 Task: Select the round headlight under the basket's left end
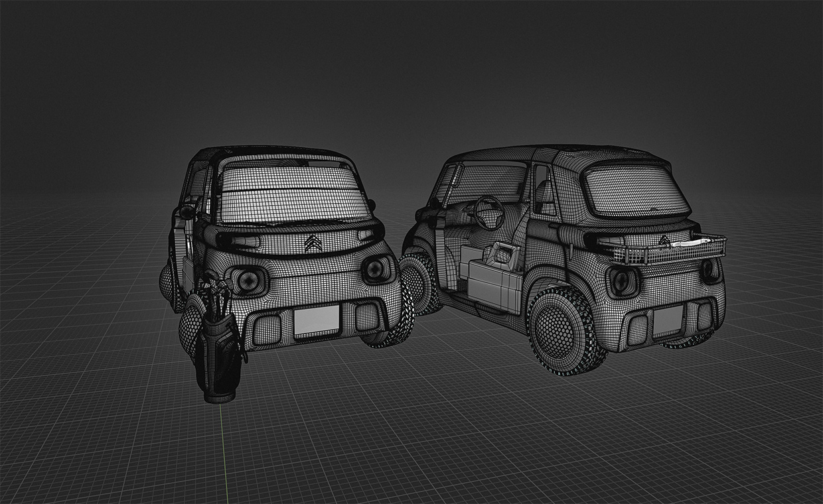623,281
